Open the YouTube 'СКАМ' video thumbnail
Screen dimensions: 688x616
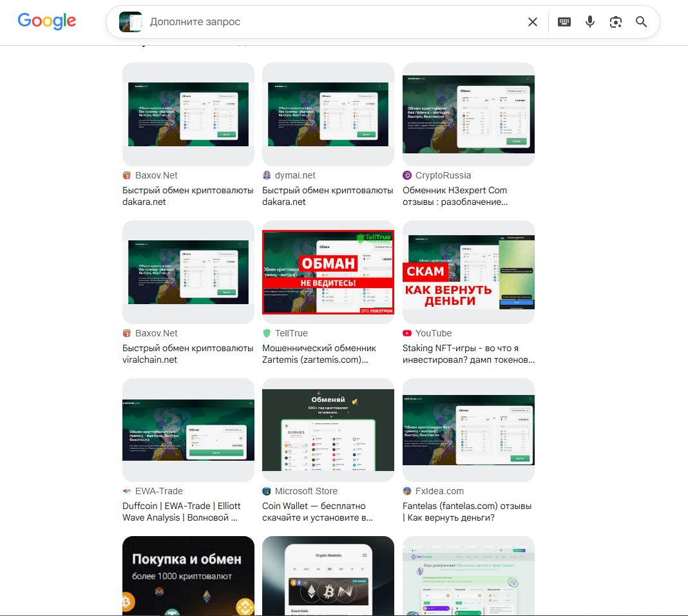tap(468, 272)
